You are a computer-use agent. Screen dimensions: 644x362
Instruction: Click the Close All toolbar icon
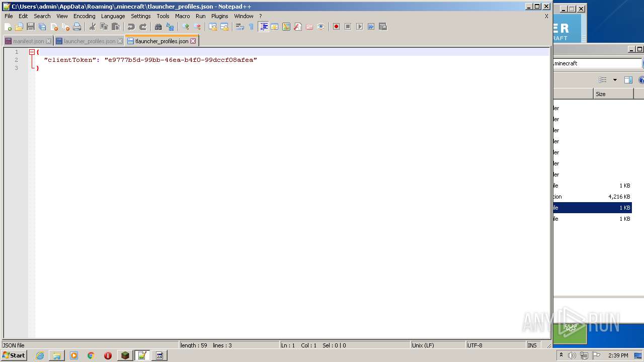tap(65, 27)
